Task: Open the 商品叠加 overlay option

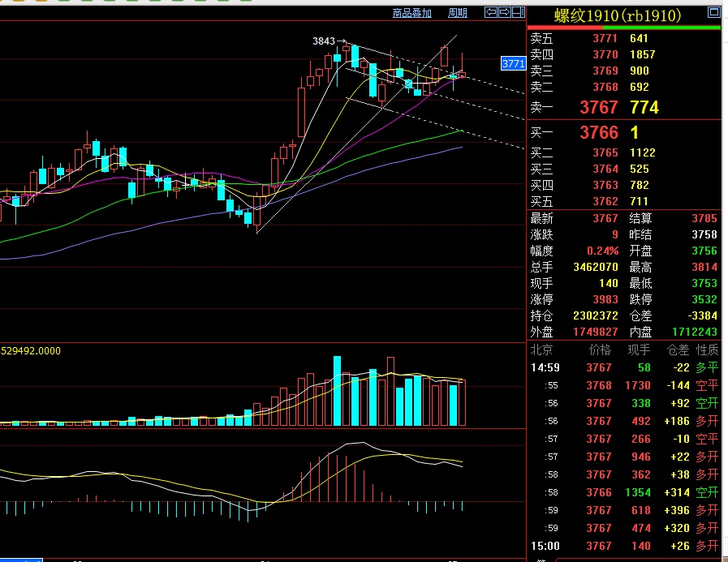Action: pyautogui.click(x=412, y=12)
